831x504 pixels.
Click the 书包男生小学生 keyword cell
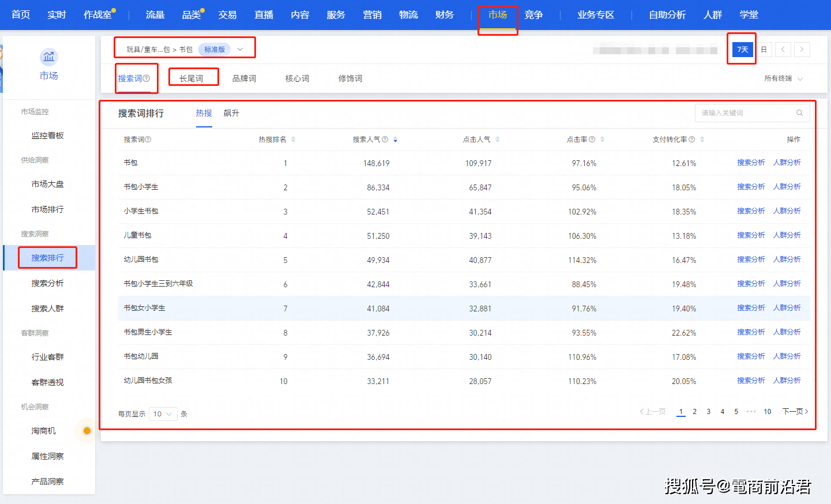[148, 332]
